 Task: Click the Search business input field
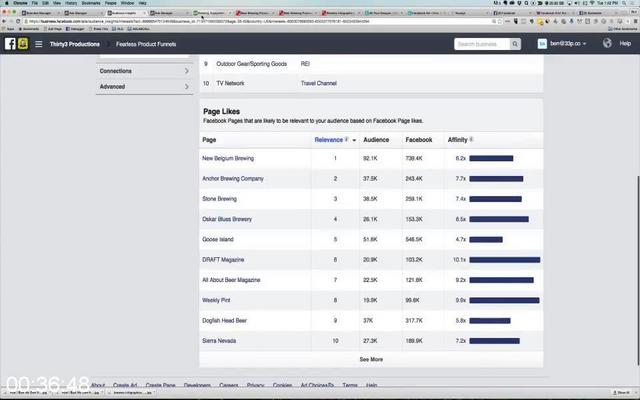pos(482,44)
